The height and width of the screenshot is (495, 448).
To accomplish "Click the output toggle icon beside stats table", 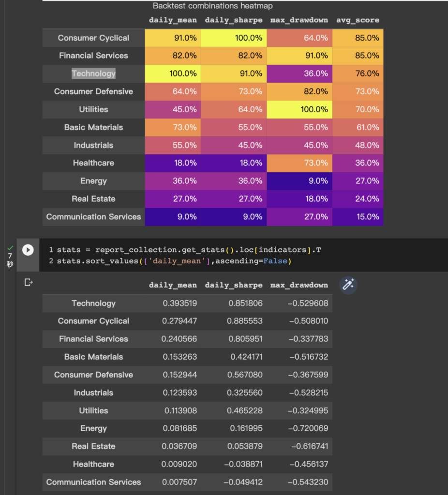I will click(28, 282).
